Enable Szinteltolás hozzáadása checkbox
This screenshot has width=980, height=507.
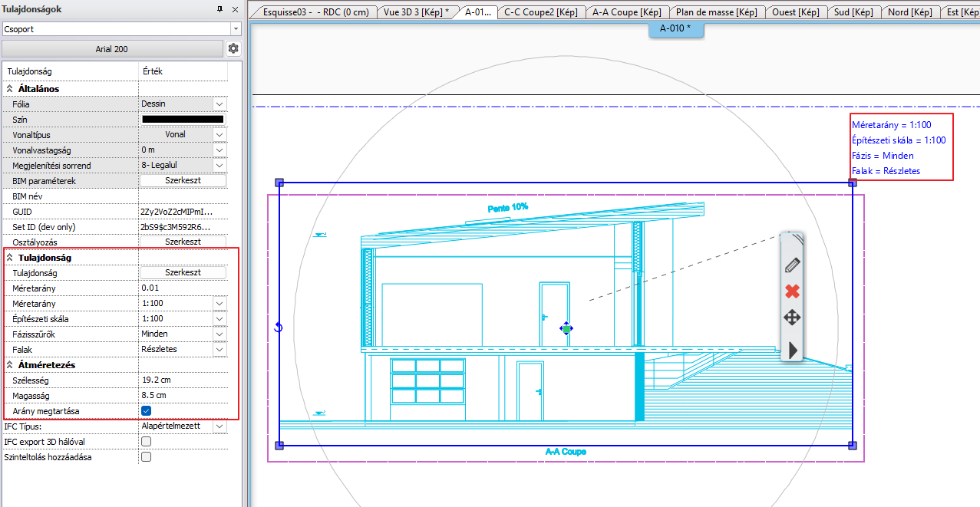[x=147, y=457]
